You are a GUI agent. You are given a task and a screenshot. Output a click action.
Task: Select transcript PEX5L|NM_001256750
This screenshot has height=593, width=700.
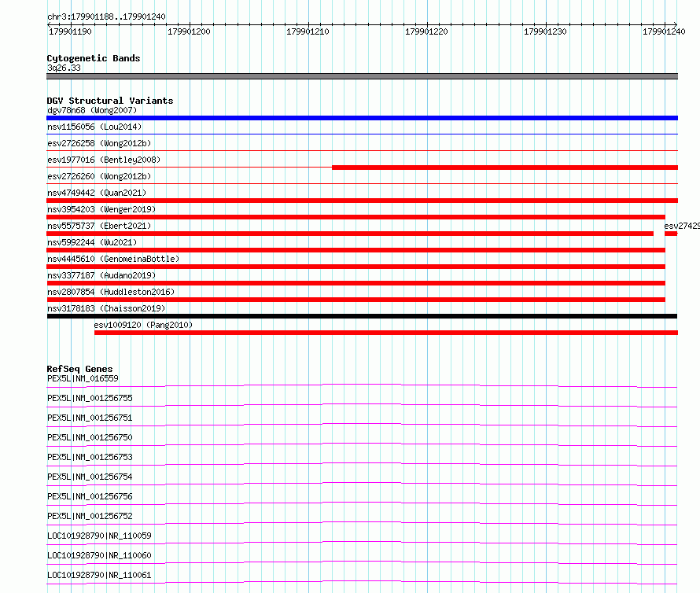point(90,437)
